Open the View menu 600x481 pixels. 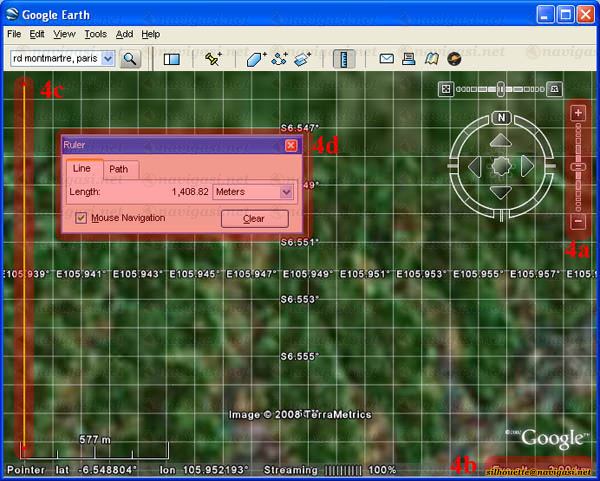(64, 34)
